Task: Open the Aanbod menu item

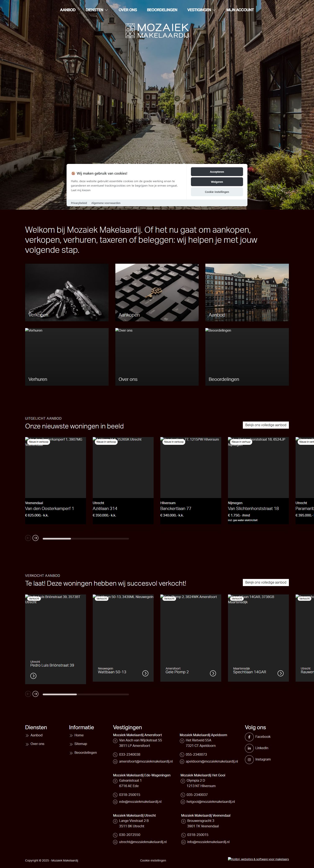Action: pos(68,10)
